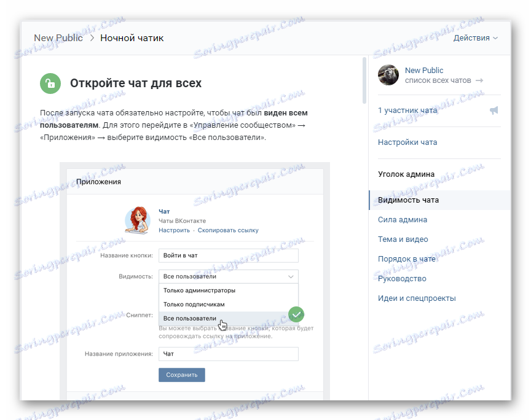Click the green open lock icon
This screenshot has height=420, width=531.
click(x=50, y=83)
